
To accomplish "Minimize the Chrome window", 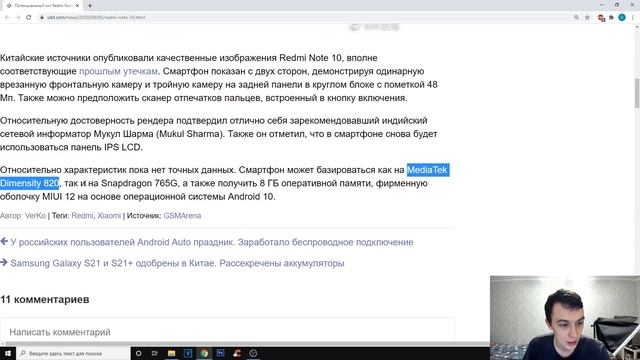I will pyautogui.click(x=602, y=5).
